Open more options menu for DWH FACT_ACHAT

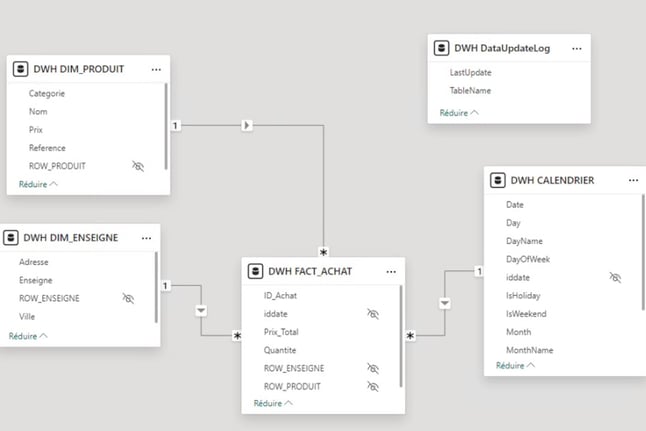pos(391,272)
